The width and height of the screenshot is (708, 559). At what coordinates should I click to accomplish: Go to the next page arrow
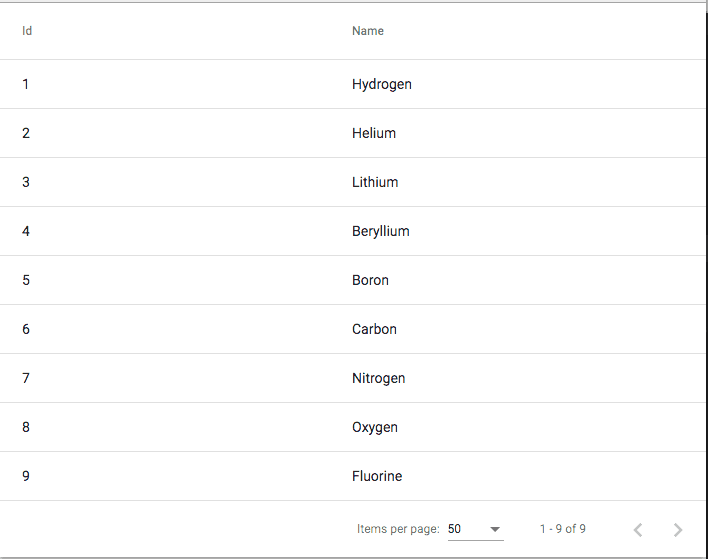tap(677, 530)
